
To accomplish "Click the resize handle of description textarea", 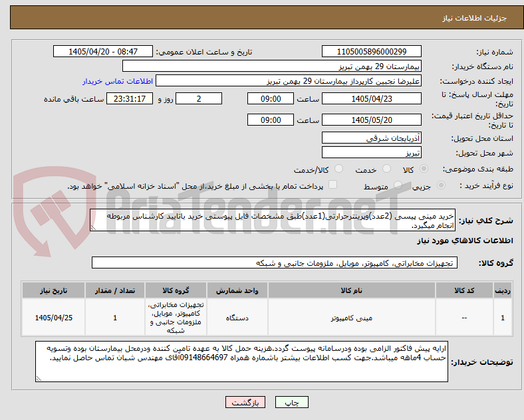I will [93, 228].
